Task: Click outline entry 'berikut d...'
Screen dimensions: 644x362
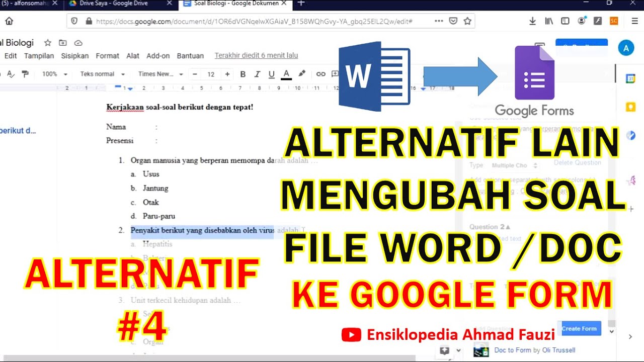Action: tap(18, 131)
